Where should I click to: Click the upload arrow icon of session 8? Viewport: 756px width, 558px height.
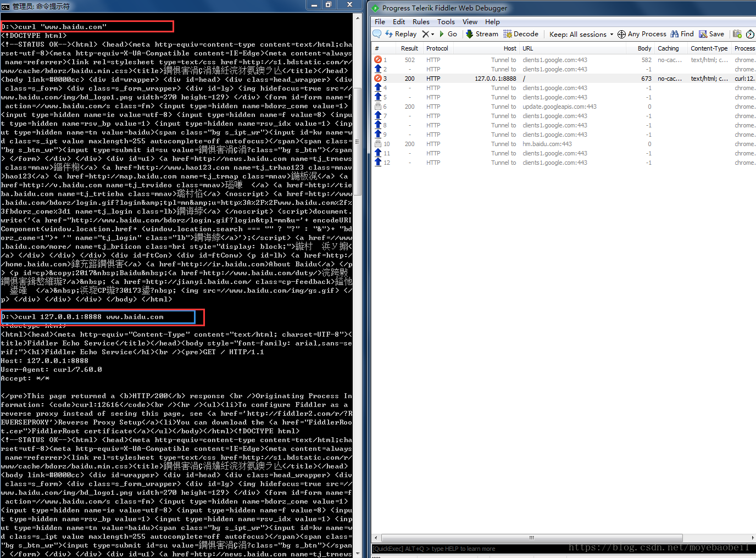378,125
